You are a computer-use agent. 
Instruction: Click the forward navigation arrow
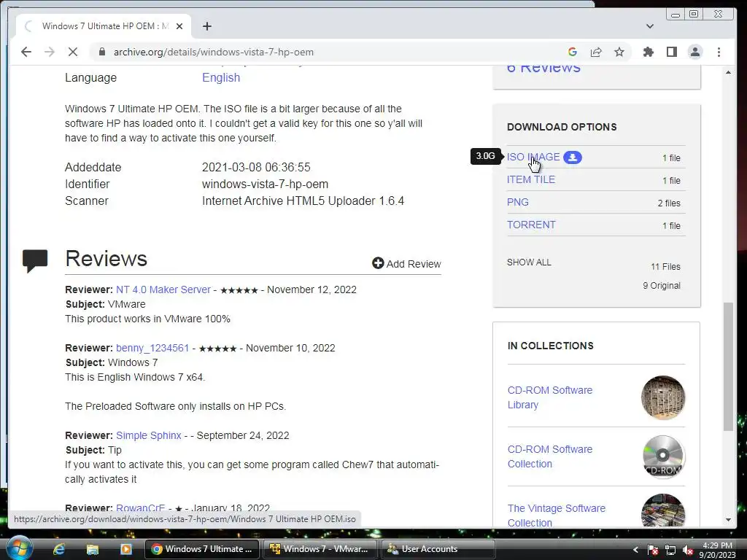49,52
